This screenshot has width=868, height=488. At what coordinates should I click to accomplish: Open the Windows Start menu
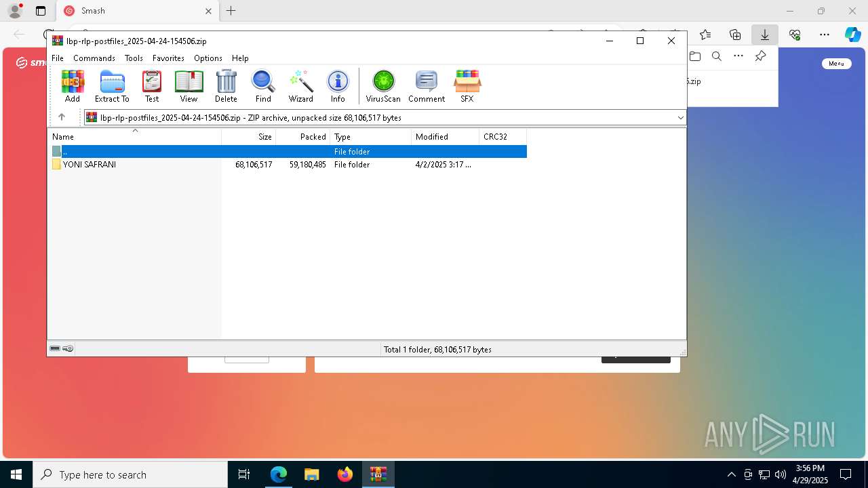click(16, 474)
